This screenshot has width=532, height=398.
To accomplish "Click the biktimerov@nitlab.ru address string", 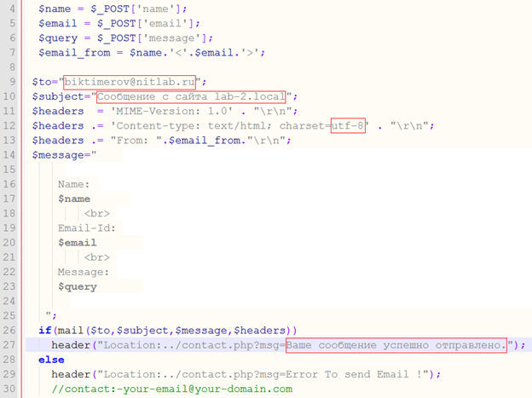I will tap(130, 82).
